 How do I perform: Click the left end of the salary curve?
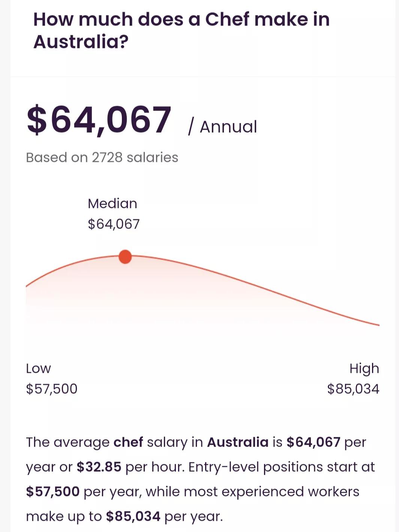(28, 285)
